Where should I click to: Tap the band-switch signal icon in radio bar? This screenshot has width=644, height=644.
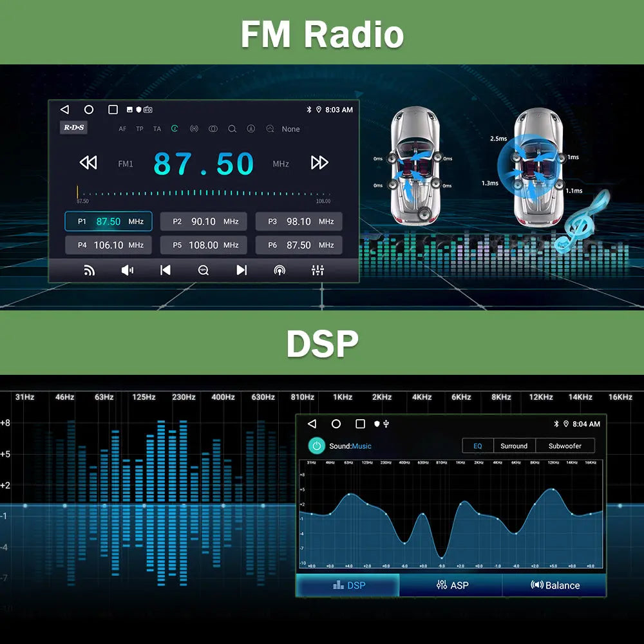tap(90, 270)
